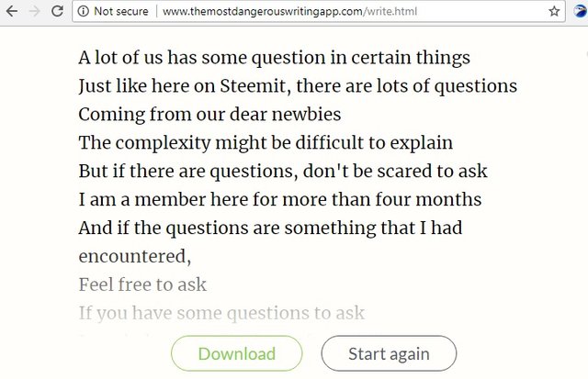This screenshot has height=379, width=588.
Task: Click the browser forward arrow
Action: click(x=35, y=12)
